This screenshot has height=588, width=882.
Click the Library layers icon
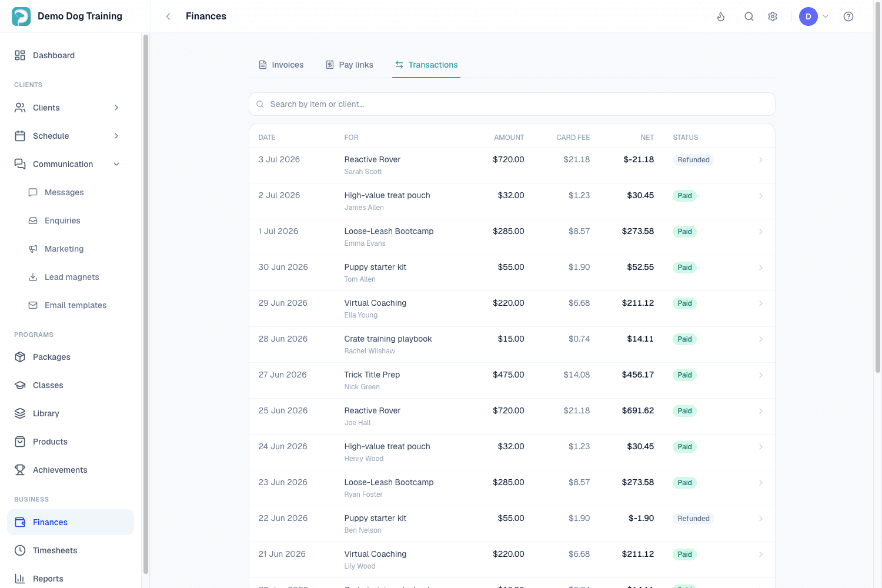coord(20,413)
